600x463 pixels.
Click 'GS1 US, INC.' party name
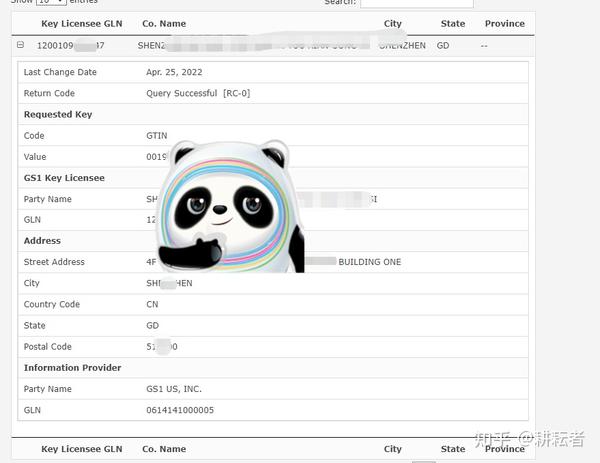point(174,389)
